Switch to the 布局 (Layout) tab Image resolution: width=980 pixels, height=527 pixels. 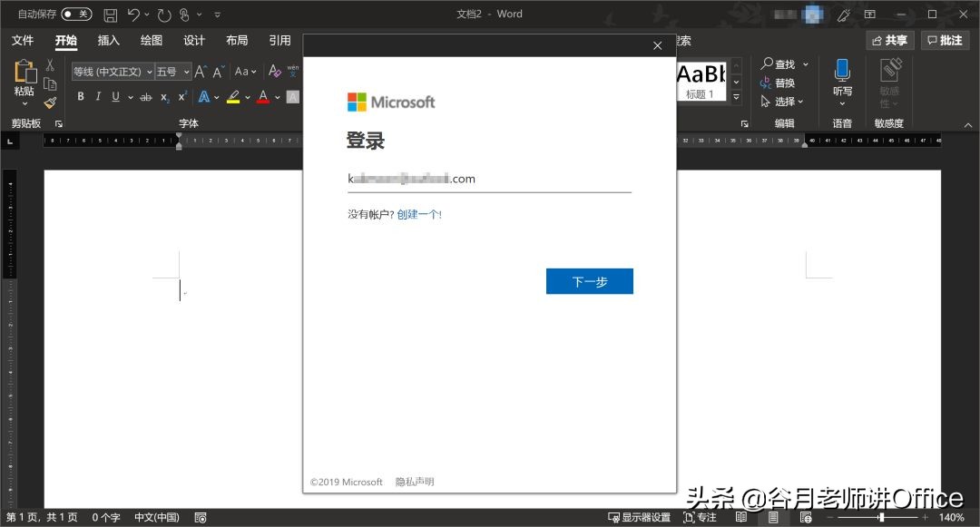coord(237,41)
